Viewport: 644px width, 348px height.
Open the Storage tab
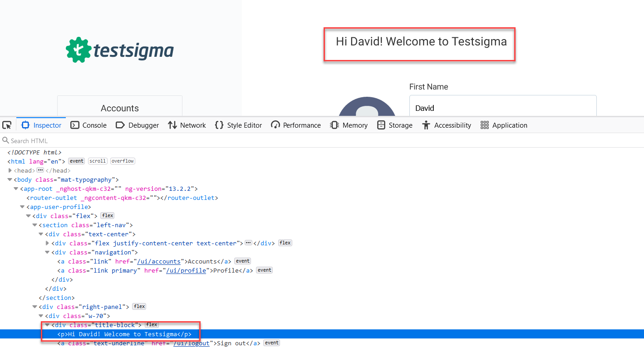point(394,125)
